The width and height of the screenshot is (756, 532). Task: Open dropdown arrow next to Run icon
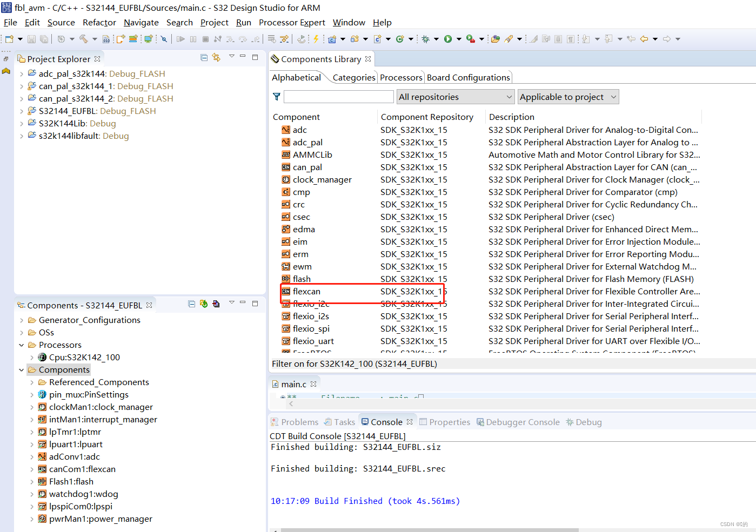click(459, 39)
